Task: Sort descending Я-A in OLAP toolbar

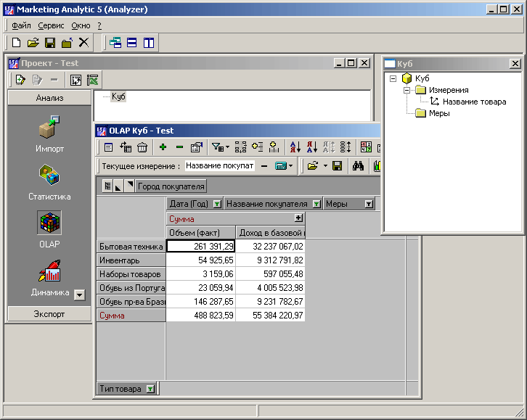Action: [311, 147]
